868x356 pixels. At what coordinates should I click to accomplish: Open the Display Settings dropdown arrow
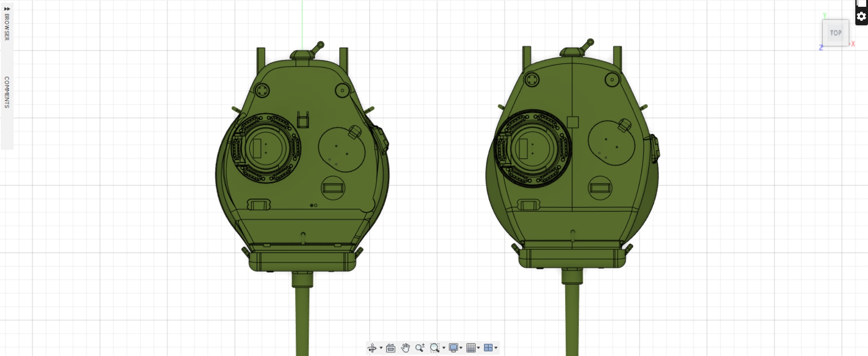[461, 348]
